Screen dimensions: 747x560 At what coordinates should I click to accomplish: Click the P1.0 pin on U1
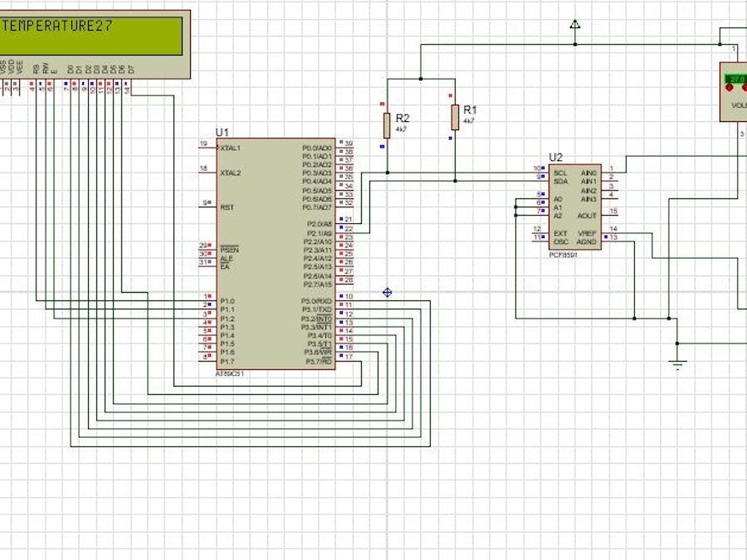pos(207,299)
